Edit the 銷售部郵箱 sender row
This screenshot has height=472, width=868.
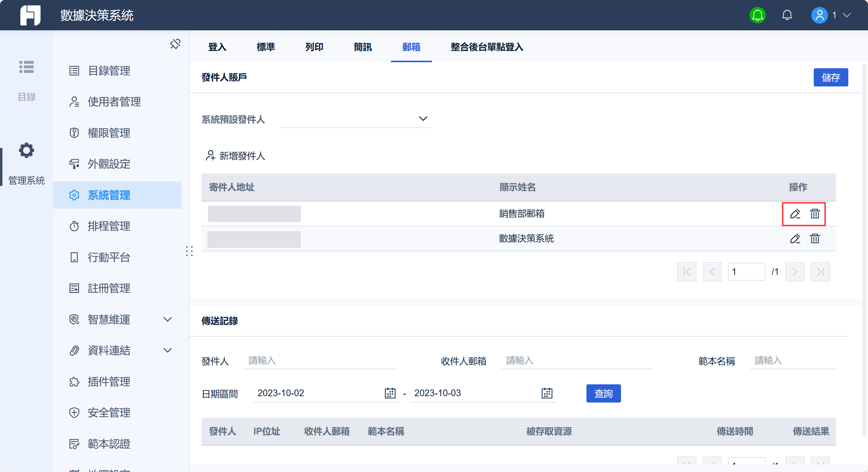tap(795, 214)
